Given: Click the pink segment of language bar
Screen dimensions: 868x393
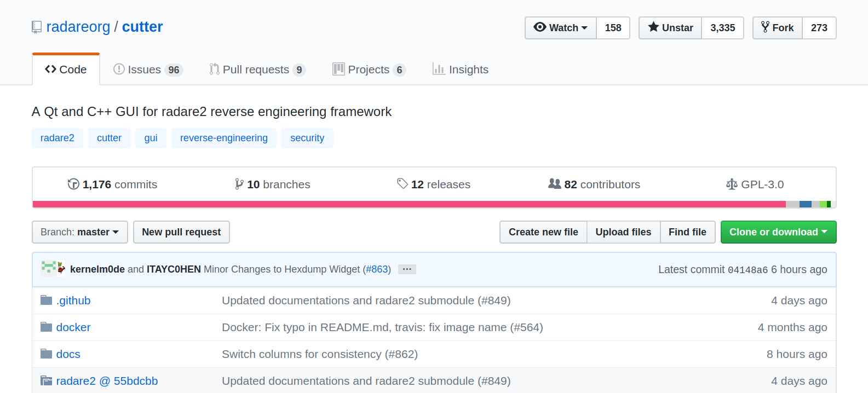Looking at the screenshot, I should click(409, 204).
